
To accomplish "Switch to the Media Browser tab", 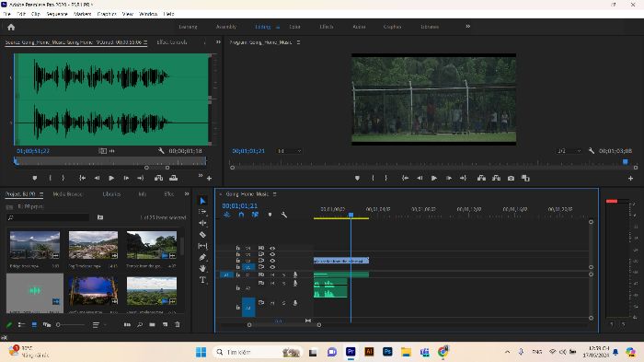I will click(x=67, y=193).
